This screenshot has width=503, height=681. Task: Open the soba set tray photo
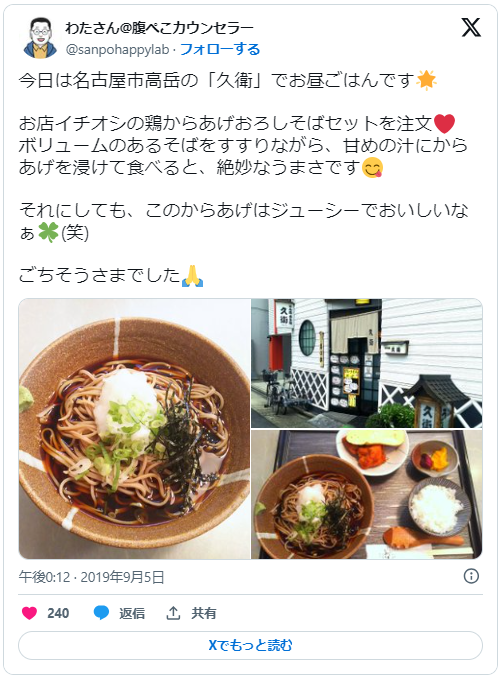coord(367,494)
